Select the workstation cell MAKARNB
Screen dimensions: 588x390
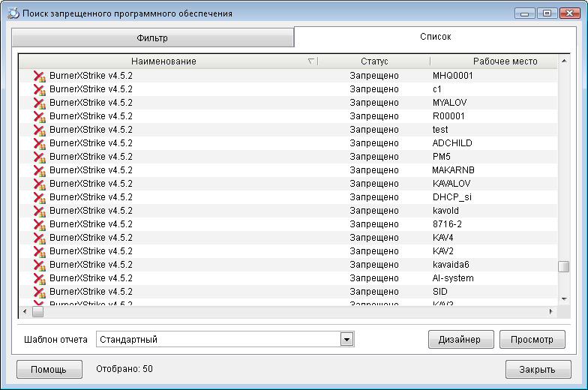[x=453, y=170]
